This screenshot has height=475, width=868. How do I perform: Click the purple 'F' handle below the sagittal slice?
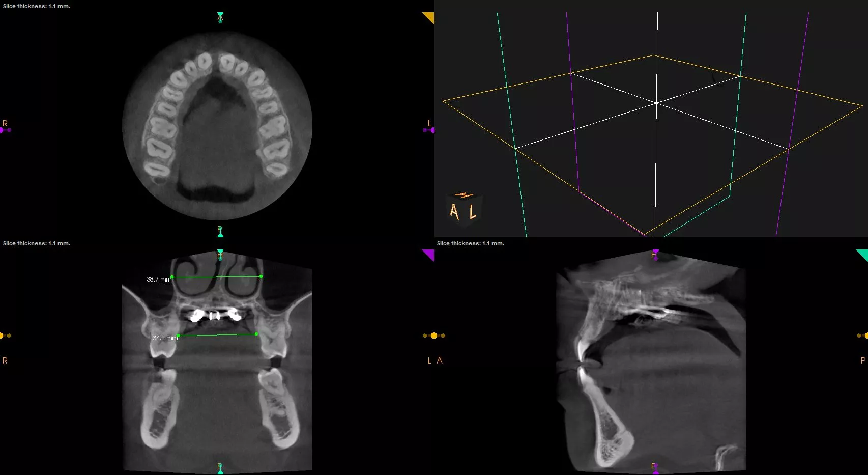[655, 469]
